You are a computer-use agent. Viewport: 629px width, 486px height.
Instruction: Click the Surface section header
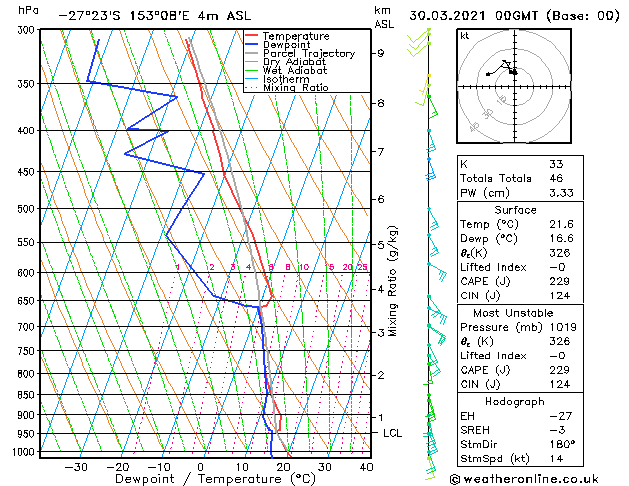pyautogui.click(x=515, y=210)
